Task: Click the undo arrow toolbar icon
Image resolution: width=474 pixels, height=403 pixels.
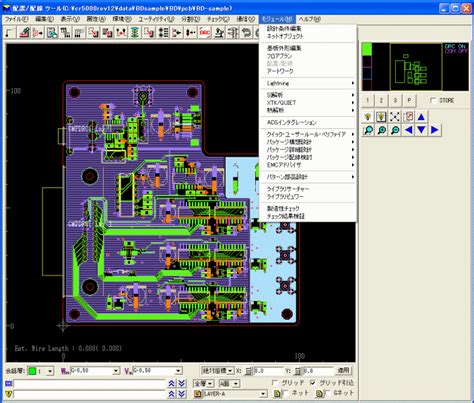Action: 247,33
